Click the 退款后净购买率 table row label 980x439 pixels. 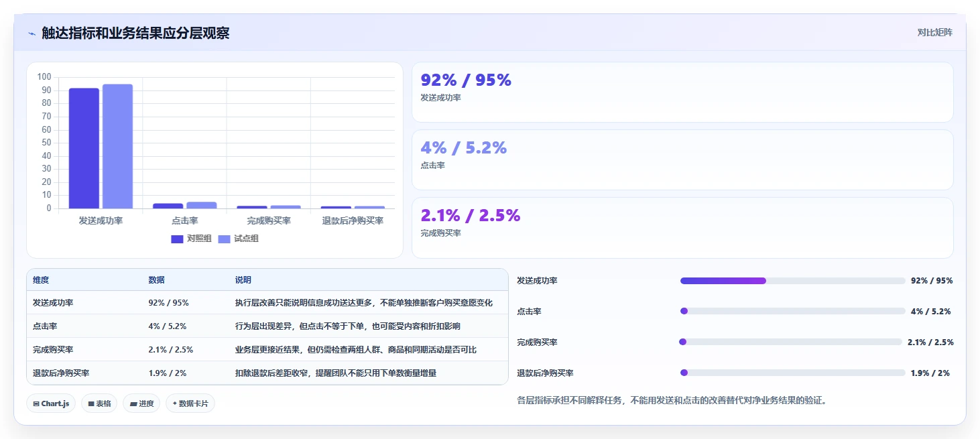click(x=61, y=373)
